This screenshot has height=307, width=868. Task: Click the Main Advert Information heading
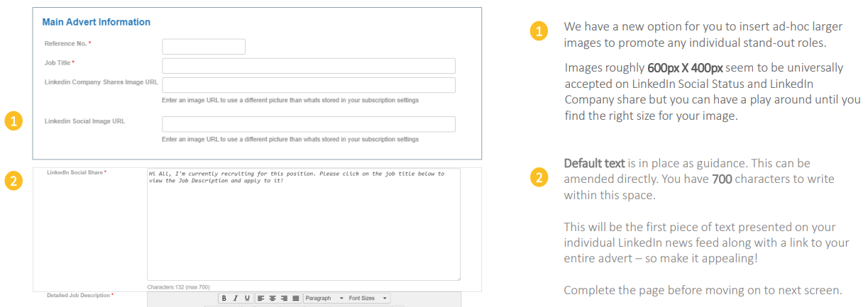(x=97, y=23)
